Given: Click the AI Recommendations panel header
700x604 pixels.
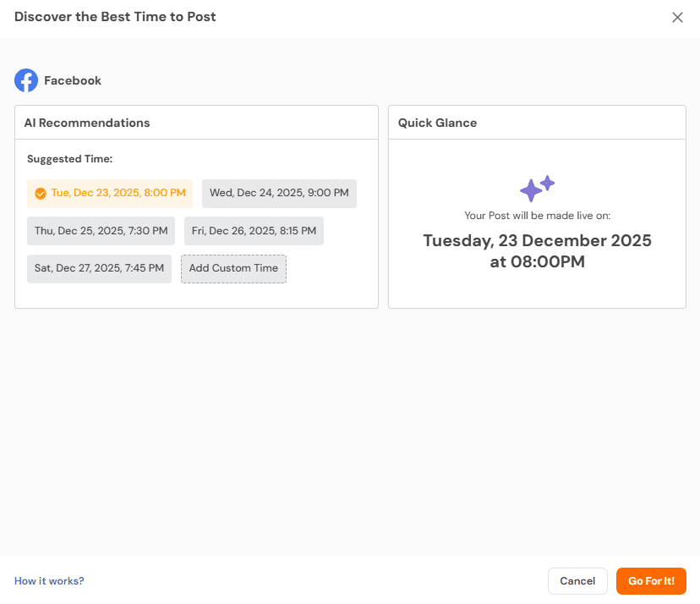Looking at the screenshot, I should click(x=86, y=123).
